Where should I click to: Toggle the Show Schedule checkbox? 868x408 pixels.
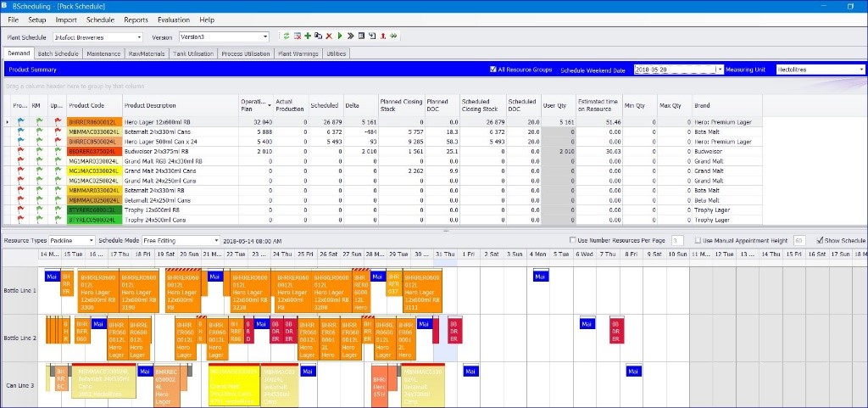pos(820,241)
